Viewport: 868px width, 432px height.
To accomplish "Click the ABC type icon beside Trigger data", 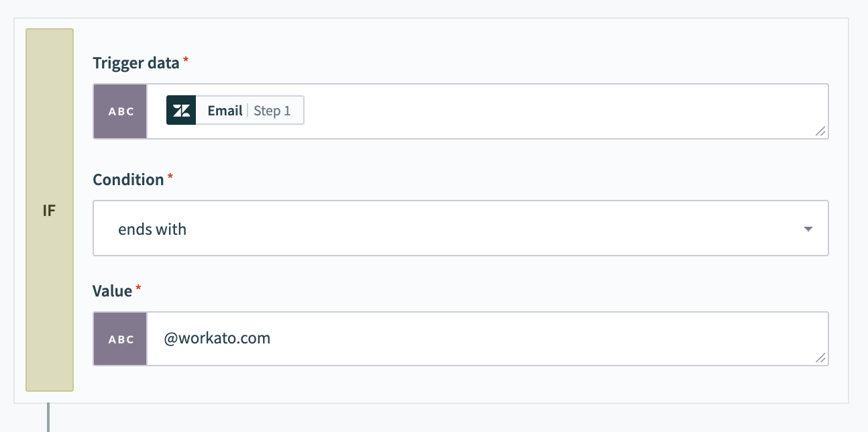I will click(x=121, y=111).
